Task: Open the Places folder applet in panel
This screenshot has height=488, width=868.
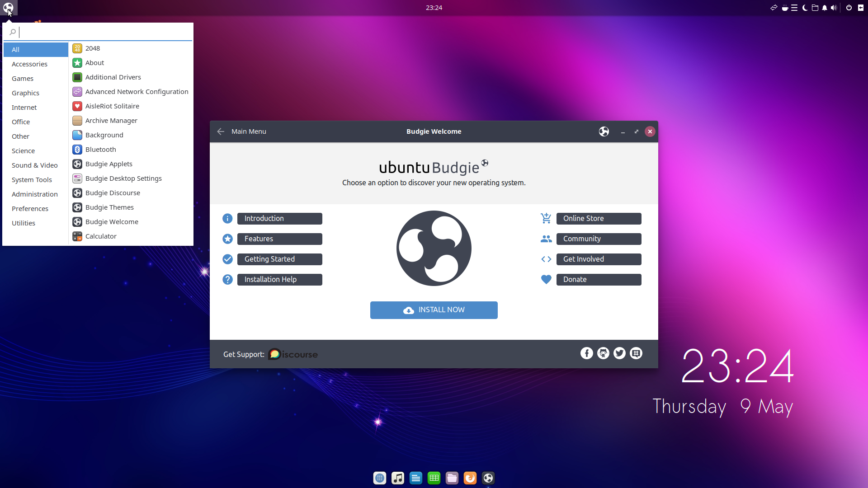Action: 815,8
